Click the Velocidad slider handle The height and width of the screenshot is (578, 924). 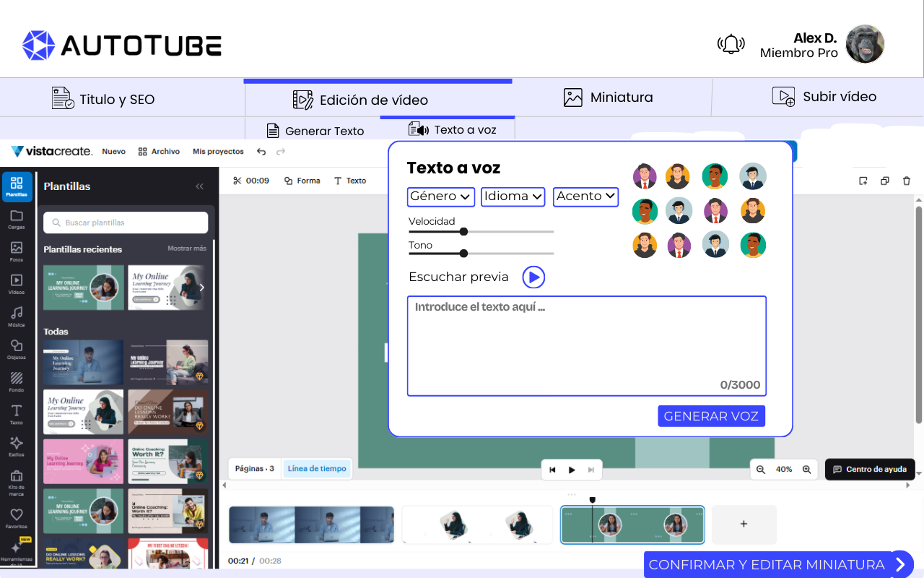463,232
